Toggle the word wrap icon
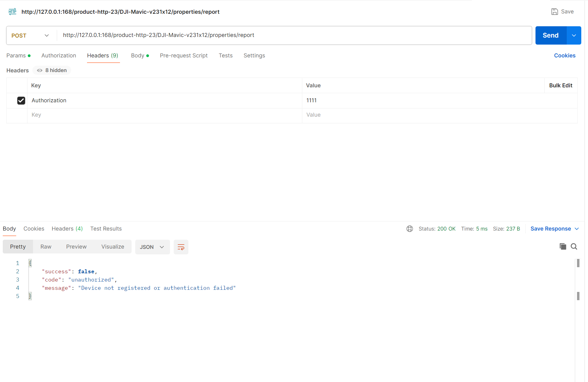588x382 pixels. (x=181, y=247)
